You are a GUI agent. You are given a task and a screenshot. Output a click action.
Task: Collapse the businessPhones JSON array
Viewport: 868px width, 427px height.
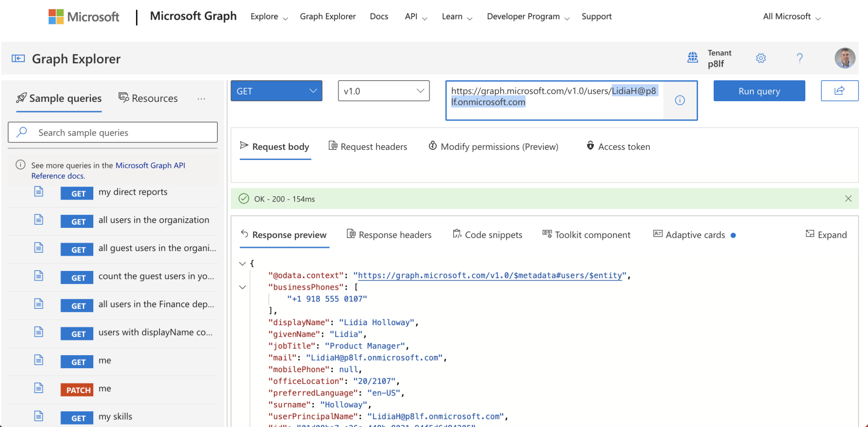click(242, 287)
